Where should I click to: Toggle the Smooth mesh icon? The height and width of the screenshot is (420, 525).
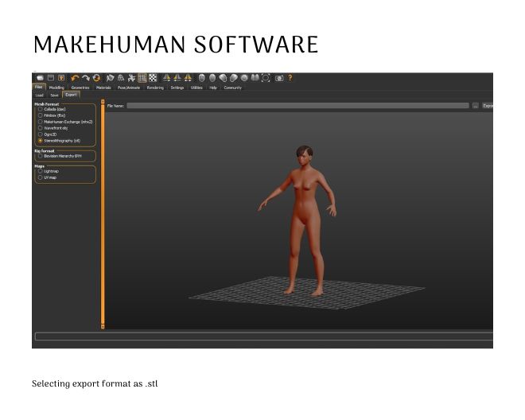click(x=110, y=78)
